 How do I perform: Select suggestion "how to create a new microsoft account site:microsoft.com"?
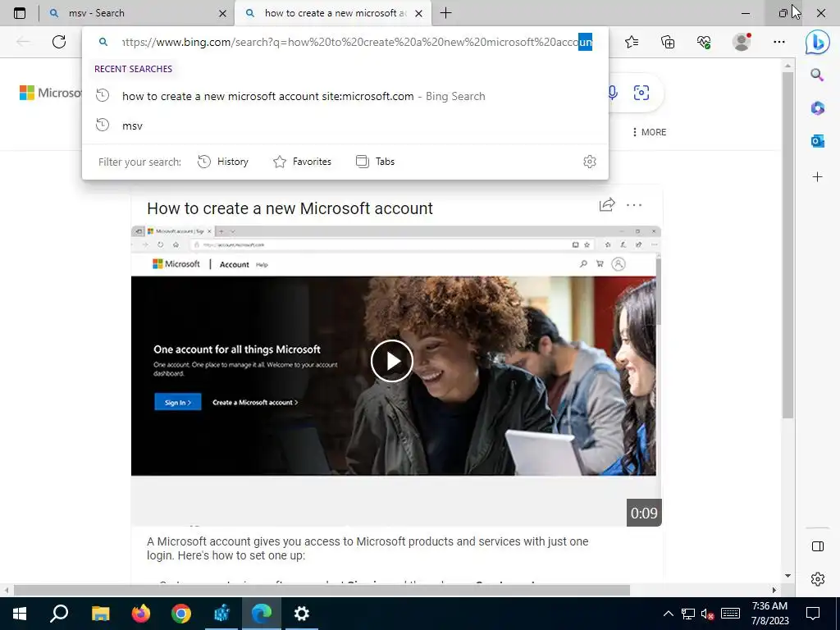coord(345,97)
